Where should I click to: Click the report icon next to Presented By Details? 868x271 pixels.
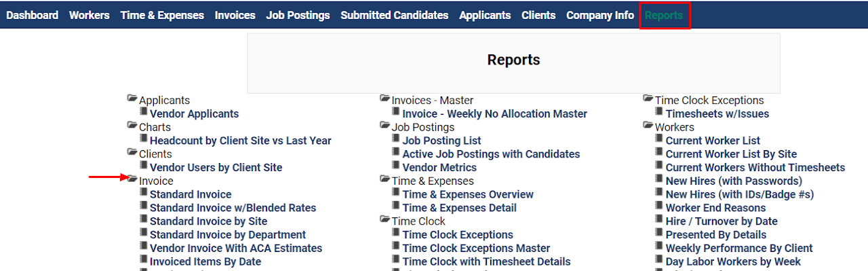pyautogui.click(x=659, y=233)
